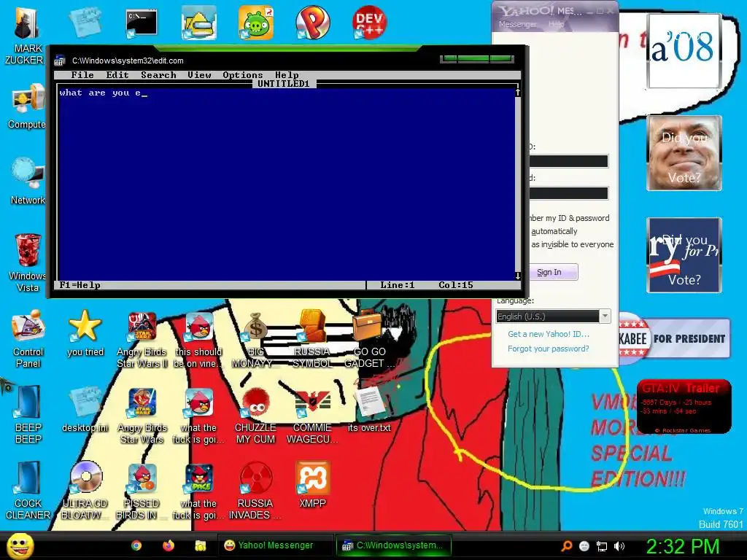Image resolution: width=747 pixels, height=560 pixels.
Task: Click the Obama '08 gadget
Action: (684, 50)
